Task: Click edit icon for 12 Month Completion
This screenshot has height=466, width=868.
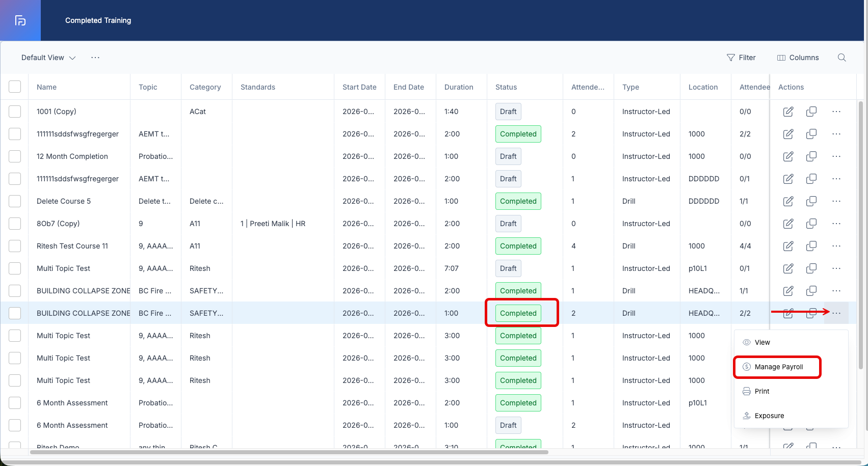Action: [x=788, y=156]
